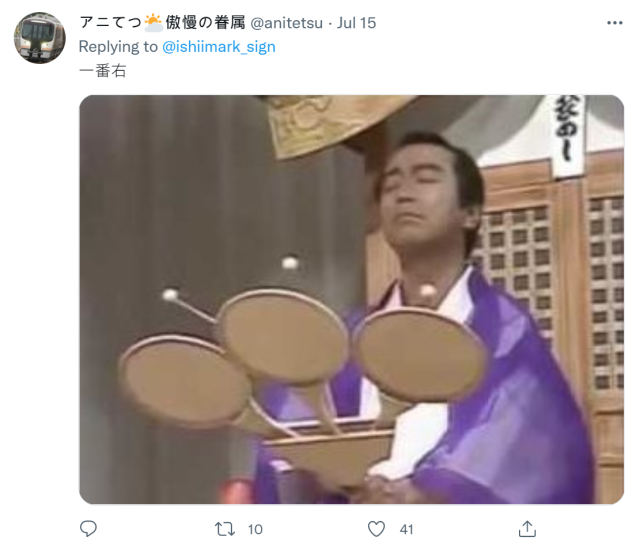
Task: Like the tweet with the heart icon
Action: click(376, 529)
